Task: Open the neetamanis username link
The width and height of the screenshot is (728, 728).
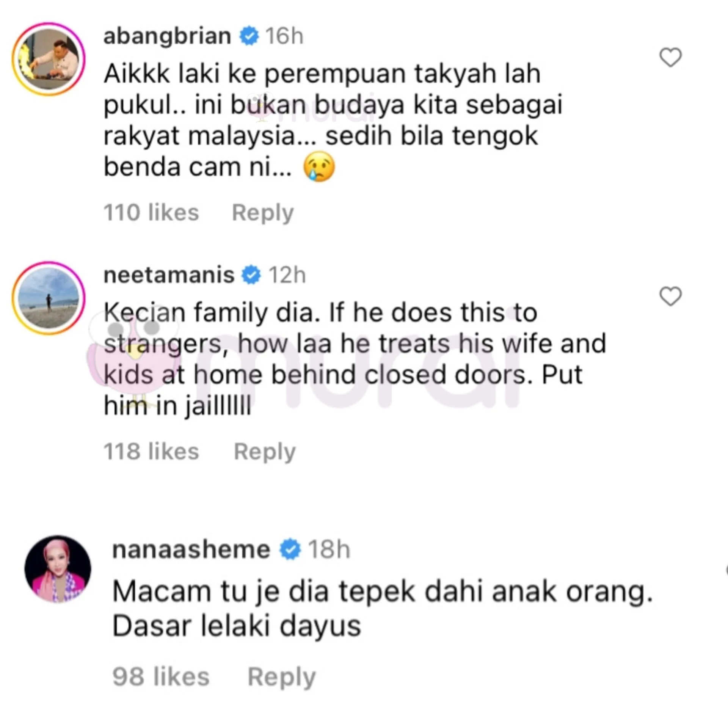Action: [x=169, y=275]
